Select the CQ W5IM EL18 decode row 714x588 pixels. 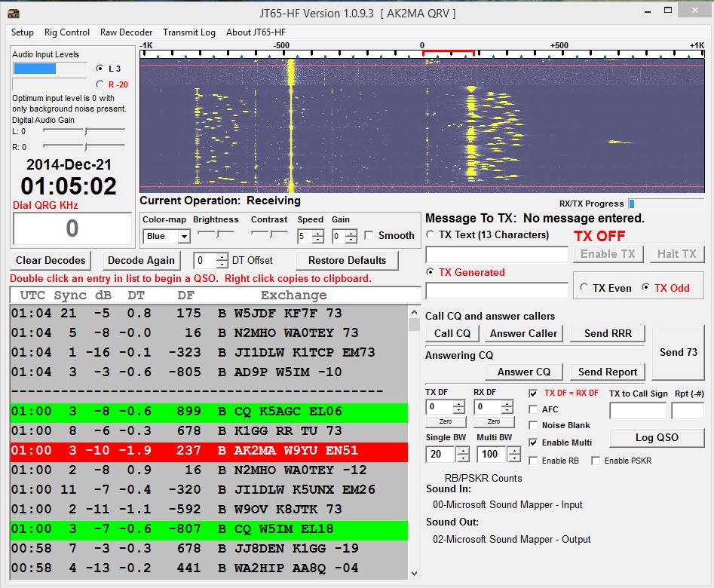209,528
